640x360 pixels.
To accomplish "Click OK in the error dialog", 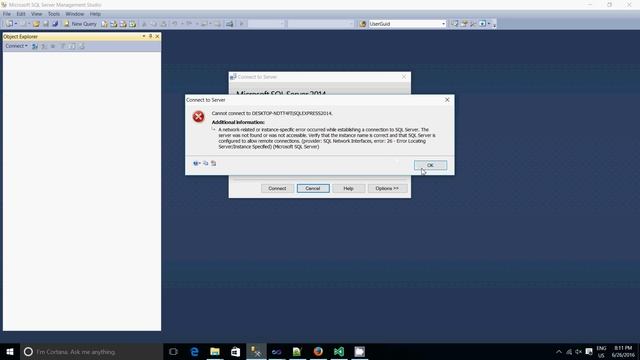I will [430, 165].
